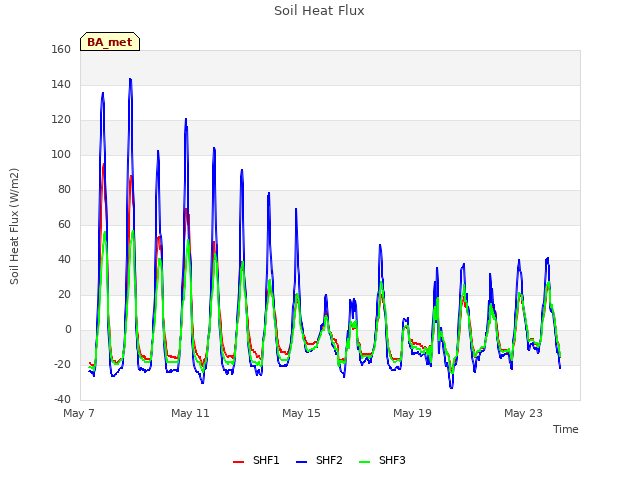
Task: Toggle the SHF1 series in legend
Action: click(x=256, y=460)
